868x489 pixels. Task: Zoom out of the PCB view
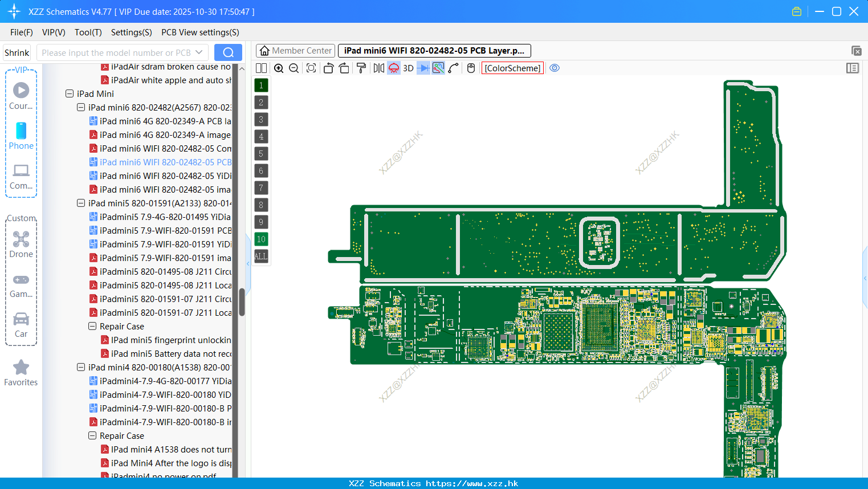pyautogui.click(x=294, y=68)
